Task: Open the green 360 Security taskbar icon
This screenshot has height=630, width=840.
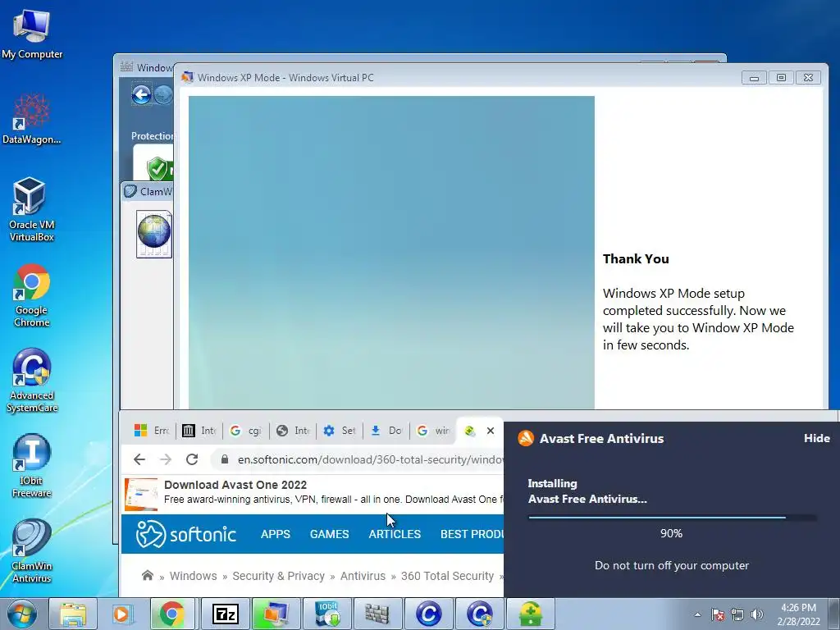Action: tap(531, 614)
